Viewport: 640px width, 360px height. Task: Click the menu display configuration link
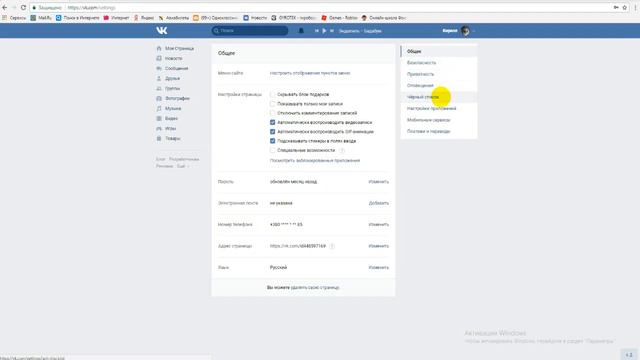310,73
